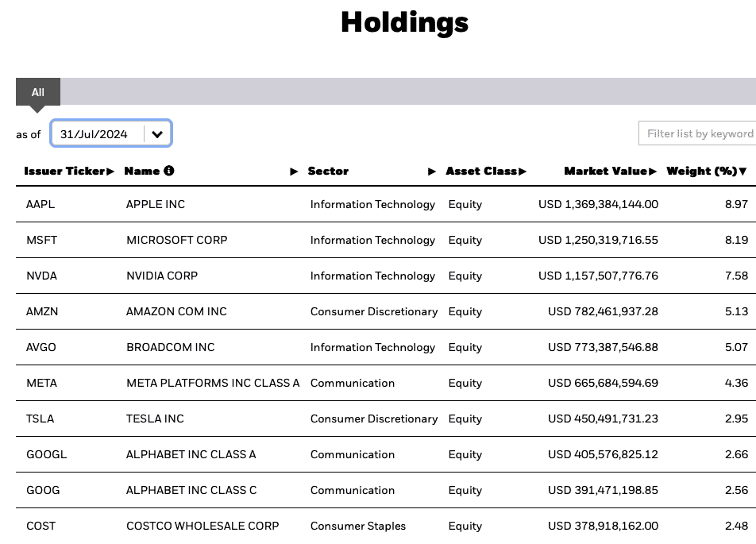Select the TSLA ticker cell

pyautogui.click(x=40, y=419)
